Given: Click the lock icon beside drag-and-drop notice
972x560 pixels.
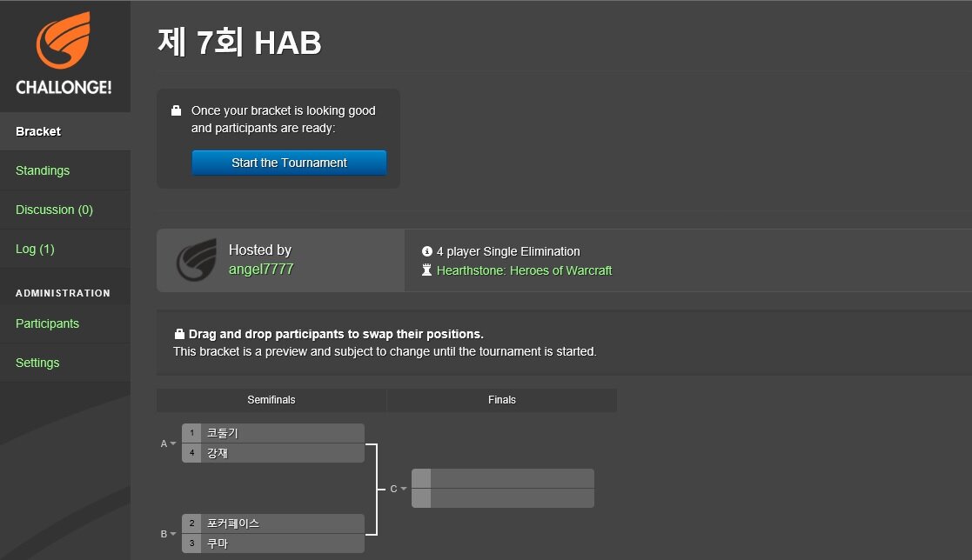Looking at the screenshot, I should 179,334.
